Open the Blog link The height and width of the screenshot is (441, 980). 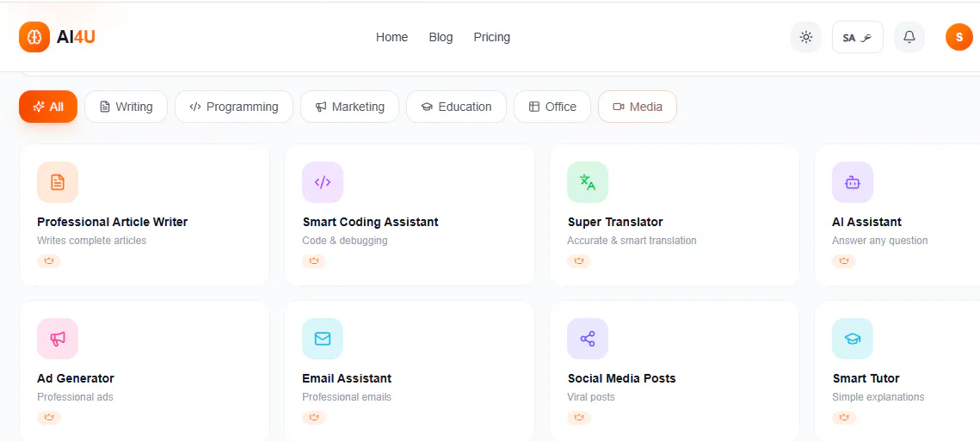(x=441, y=38)
